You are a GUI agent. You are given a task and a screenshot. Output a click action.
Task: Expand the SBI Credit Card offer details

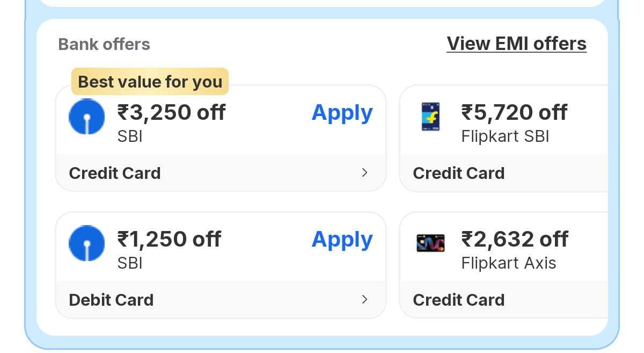coord(365,173)
